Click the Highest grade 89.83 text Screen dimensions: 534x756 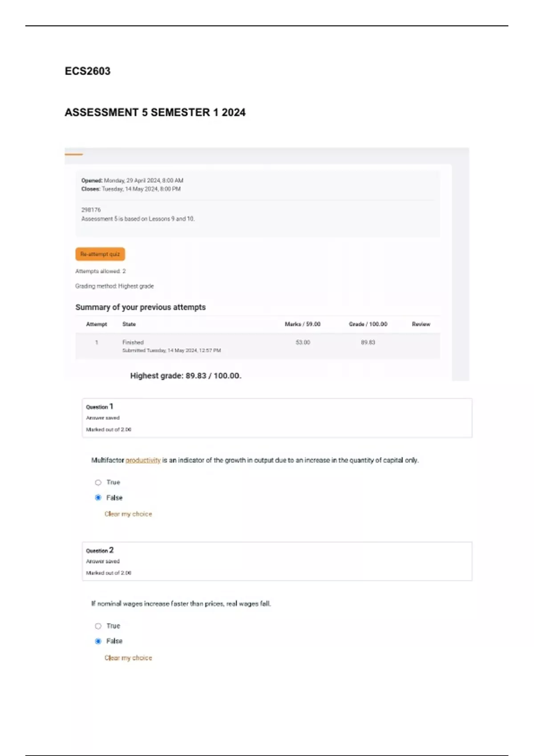[x=186, y=376]
